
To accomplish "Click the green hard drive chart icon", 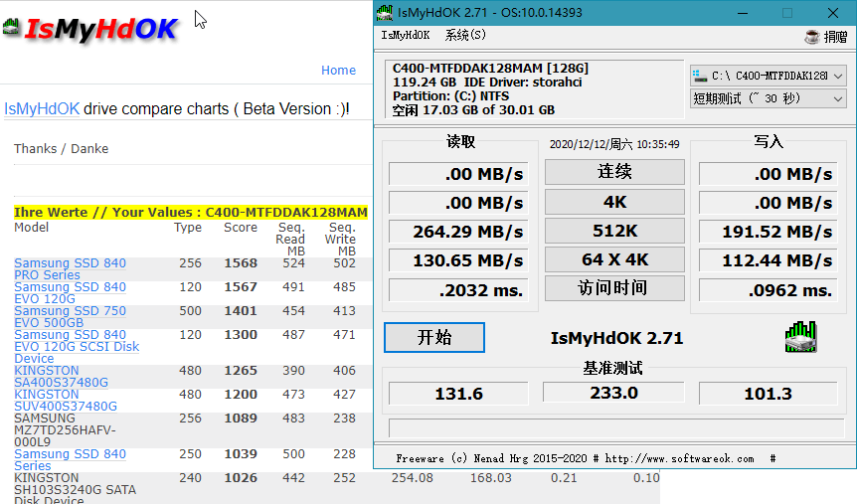I will click(x=800, y=337).
